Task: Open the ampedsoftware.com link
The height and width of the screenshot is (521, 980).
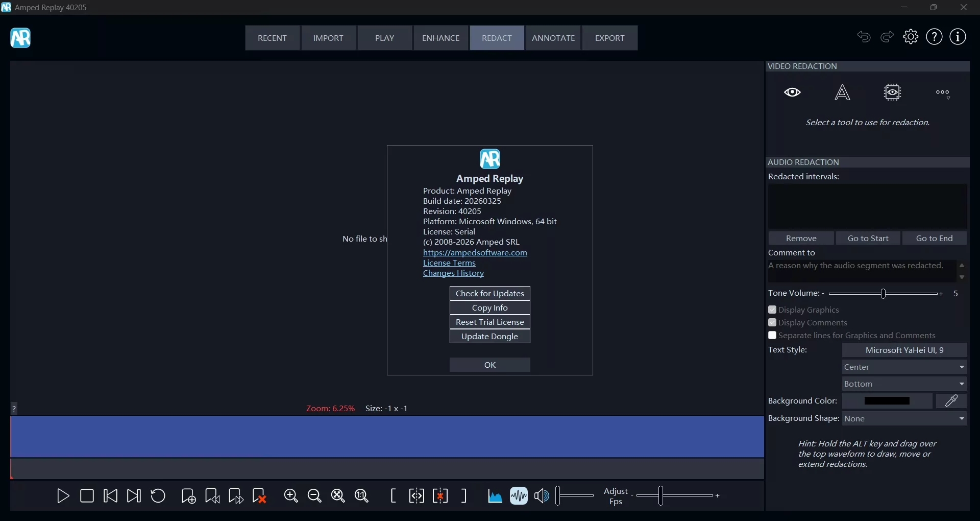Action: [x=475, y=253]
